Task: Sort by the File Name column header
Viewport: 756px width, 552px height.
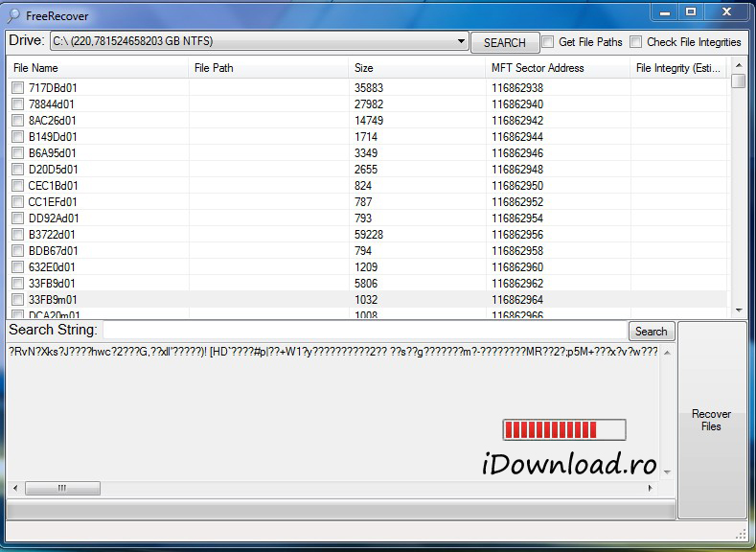Action: [96, 68]
